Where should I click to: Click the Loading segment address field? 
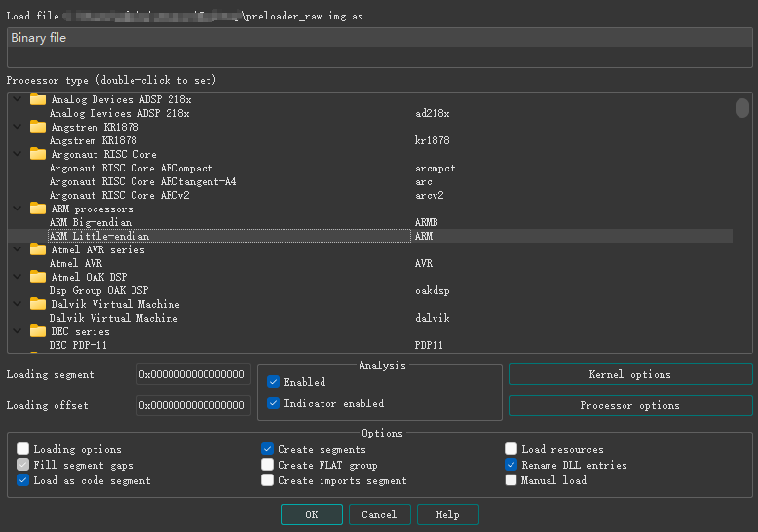193,374
